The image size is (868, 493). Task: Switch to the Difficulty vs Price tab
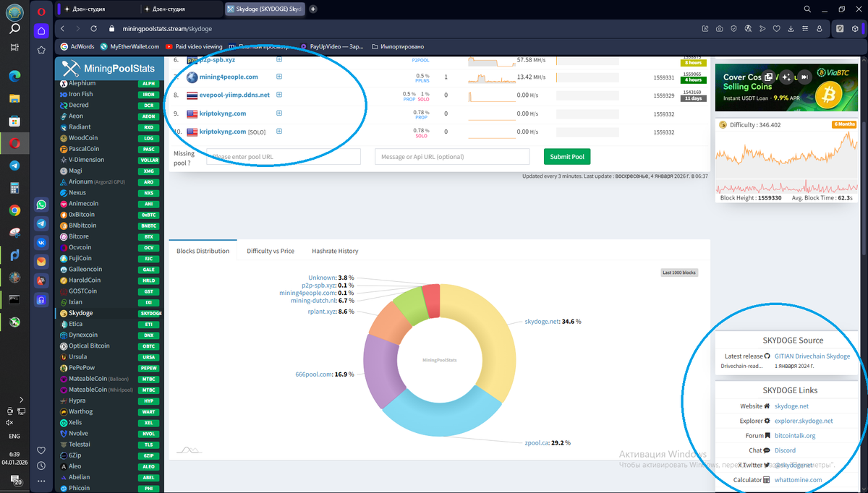click(271, 251)
